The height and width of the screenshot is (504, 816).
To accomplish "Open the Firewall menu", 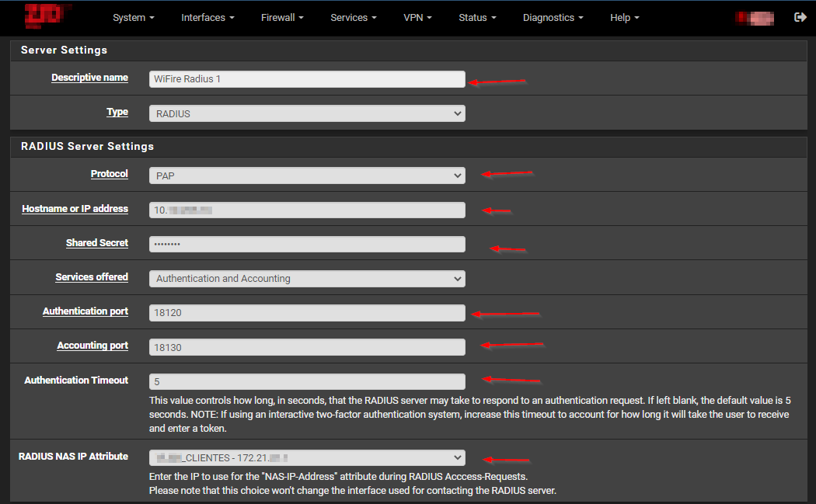I will coord(282,18).
